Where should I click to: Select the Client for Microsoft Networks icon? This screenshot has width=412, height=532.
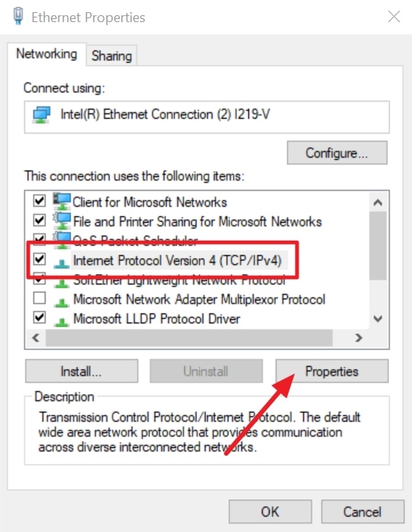pyautogui.click(x=62, y=201)
